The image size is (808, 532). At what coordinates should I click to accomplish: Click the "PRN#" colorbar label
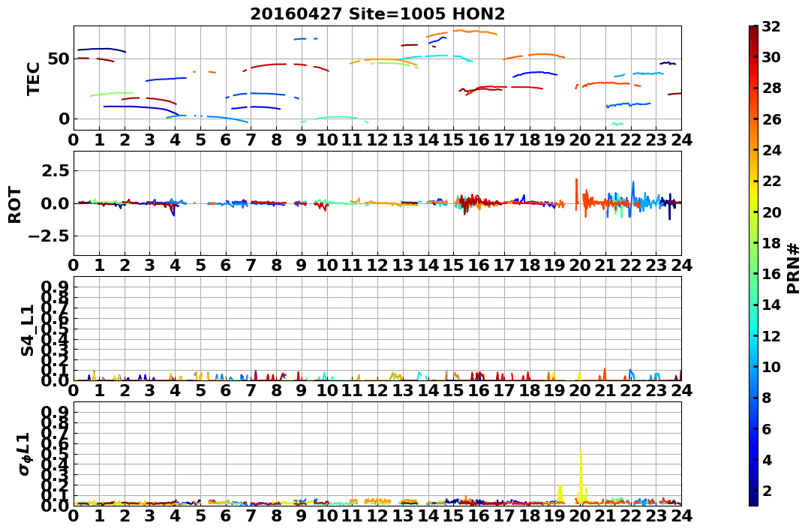coord(794,268)
